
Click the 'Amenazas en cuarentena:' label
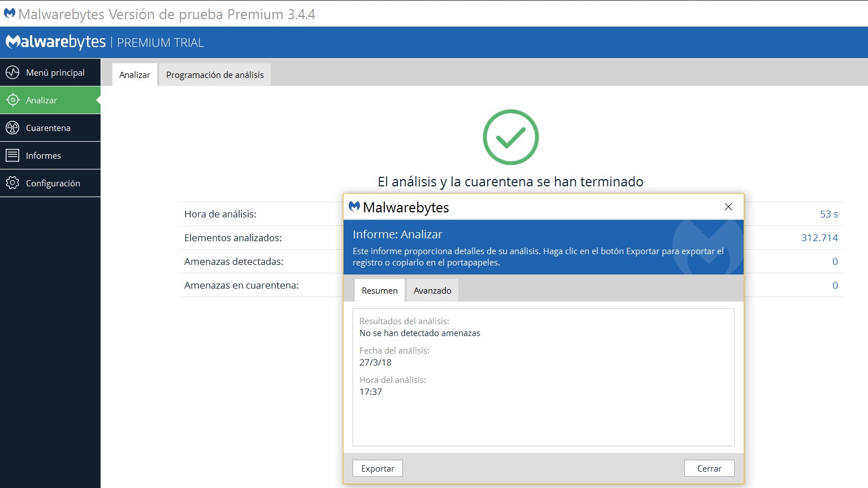pos(241,285)
